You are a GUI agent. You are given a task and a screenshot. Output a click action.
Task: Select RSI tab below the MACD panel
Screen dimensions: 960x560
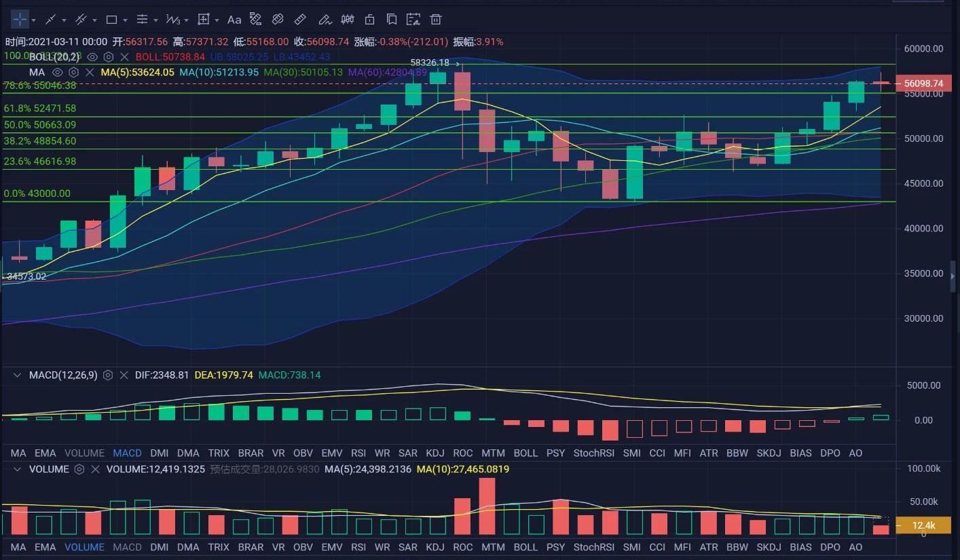pyautogui.click(x=358, y=453)
